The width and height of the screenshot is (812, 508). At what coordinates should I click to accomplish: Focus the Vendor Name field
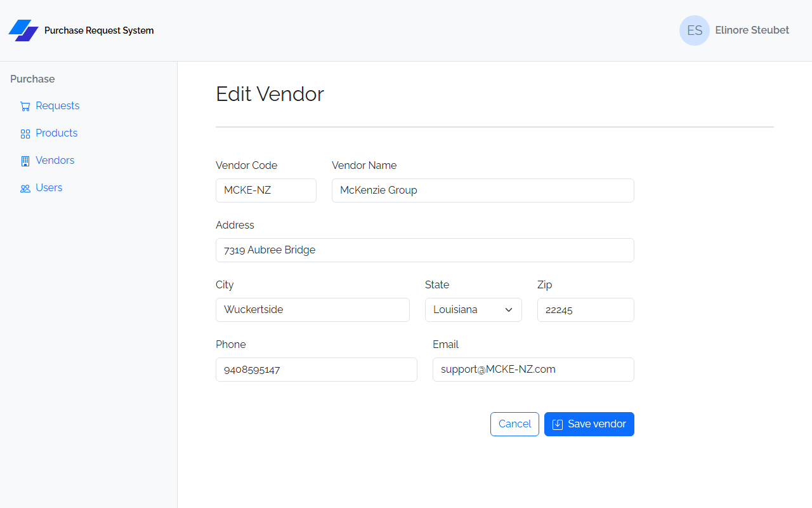click(483, 190)
